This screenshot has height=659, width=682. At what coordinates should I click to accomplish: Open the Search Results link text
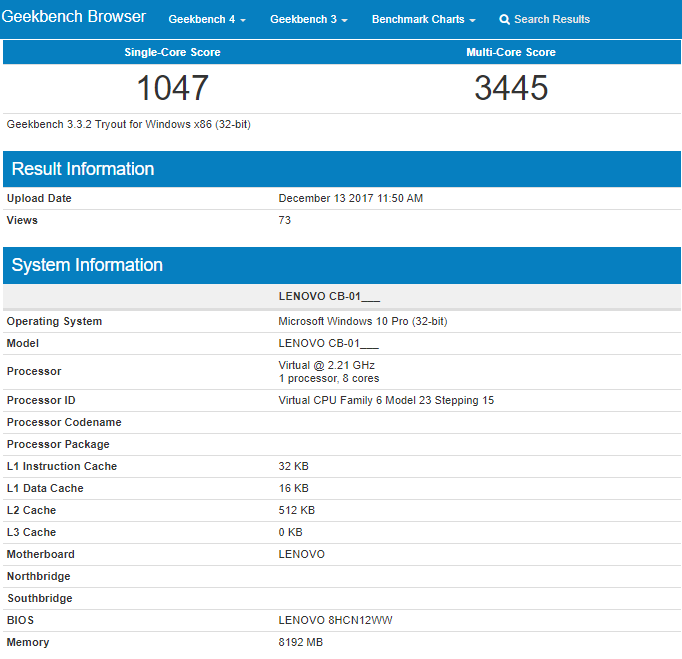551,20
